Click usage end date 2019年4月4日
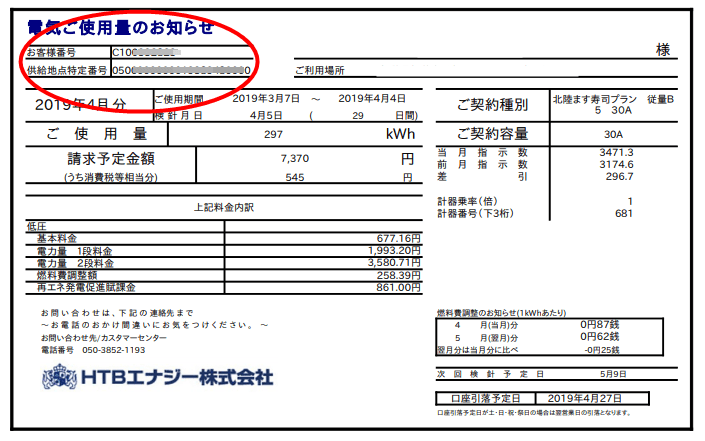The image size is (705, 441). (x=372, y=99)
